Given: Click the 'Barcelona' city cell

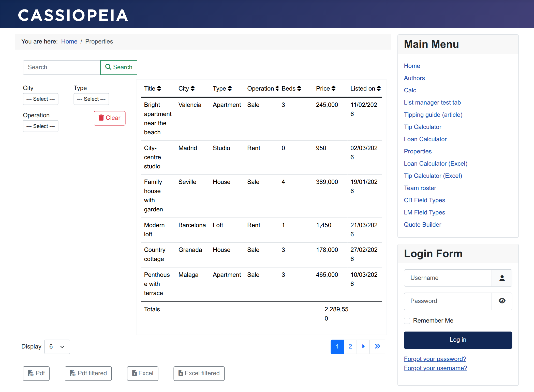Looking at the screenshot, I should tap(192, 225).
